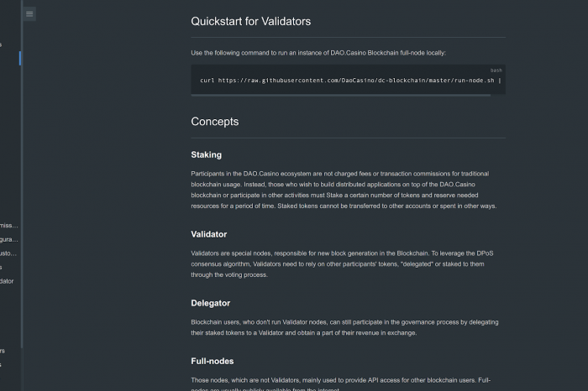Open the sidebar item ending in "usto…"
This screenshot has width=588, height=391.
pyautogui.click(x=8, y=253)
